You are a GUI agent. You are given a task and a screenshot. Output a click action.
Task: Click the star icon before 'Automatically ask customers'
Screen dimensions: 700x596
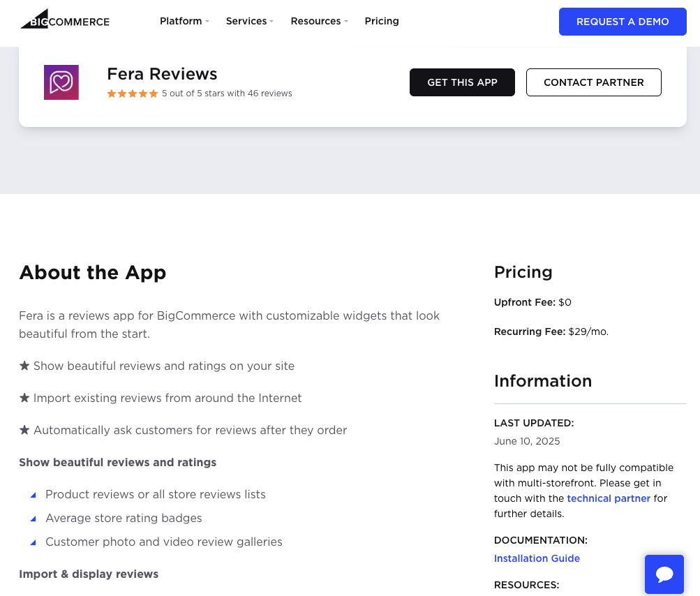pos(25,429)
